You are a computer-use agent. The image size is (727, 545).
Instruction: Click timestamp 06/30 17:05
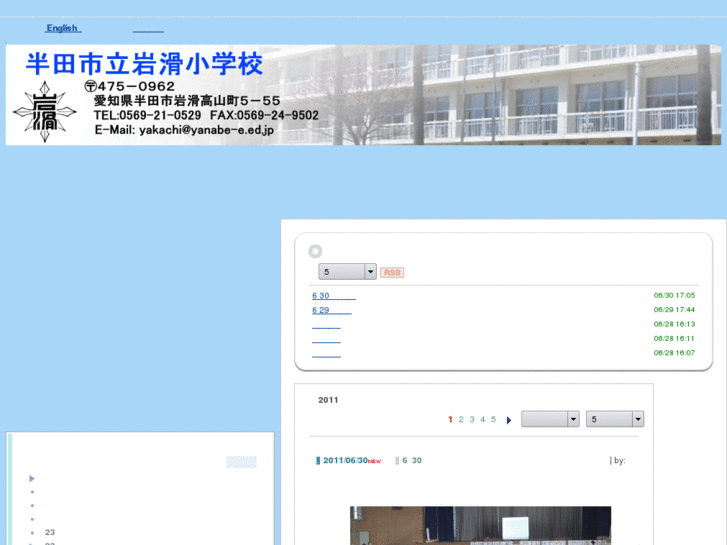point(674,295)
